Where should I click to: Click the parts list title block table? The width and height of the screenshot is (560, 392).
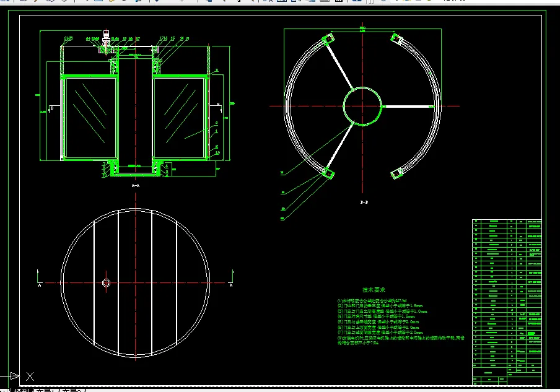(507, 302)
